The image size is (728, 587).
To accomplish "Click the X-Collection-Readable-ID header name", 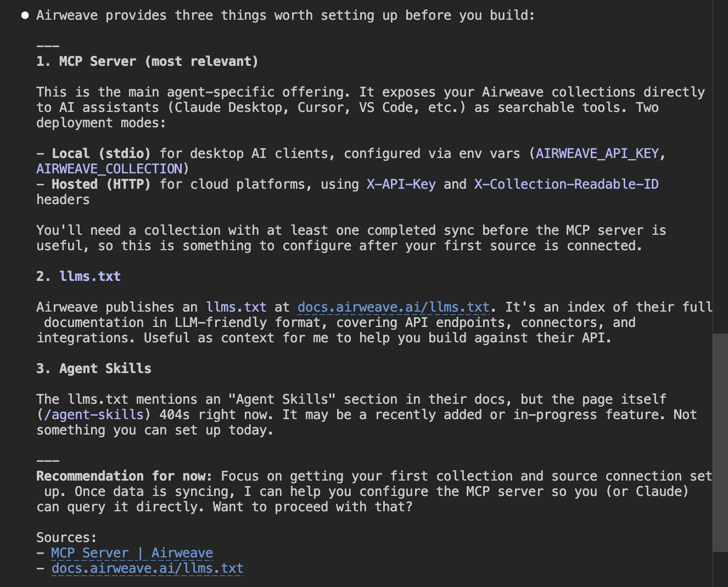I will pos(566,184).
